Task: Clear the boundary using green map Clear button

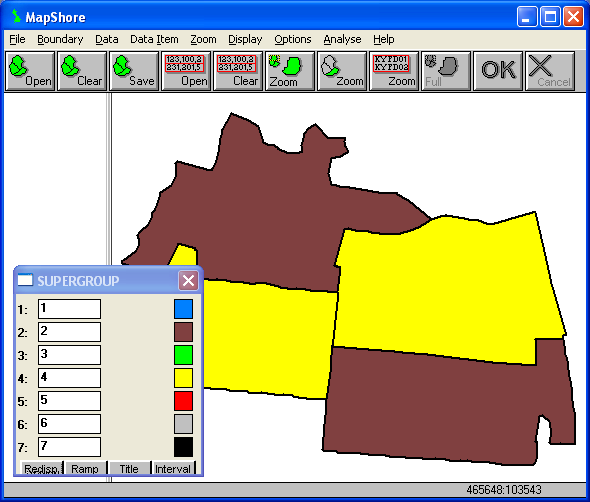Action: [x=82, y=71]
